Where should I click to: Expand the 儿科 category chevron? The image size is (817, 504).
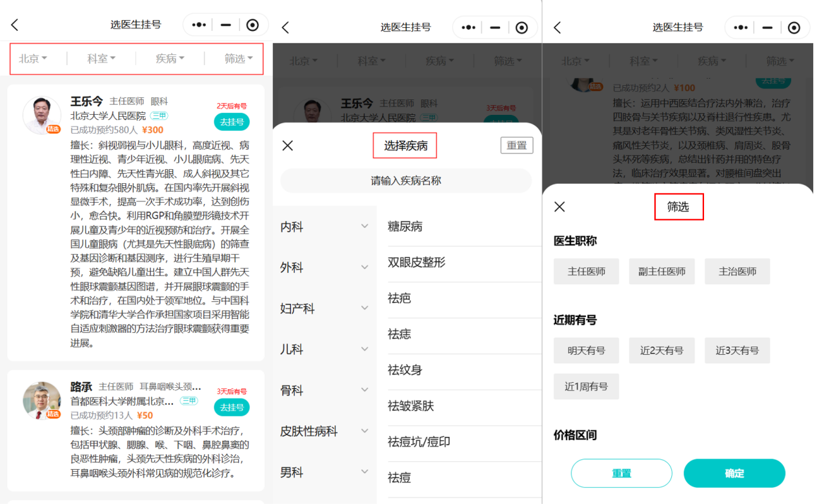click(x=365, y=349)
